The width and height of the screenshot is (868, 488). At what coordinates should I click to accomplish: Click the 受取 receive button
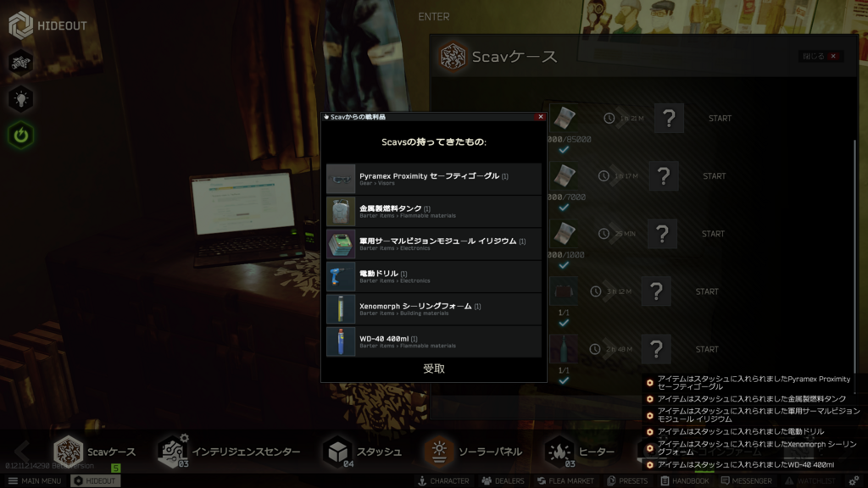click(x=433, y=369)
